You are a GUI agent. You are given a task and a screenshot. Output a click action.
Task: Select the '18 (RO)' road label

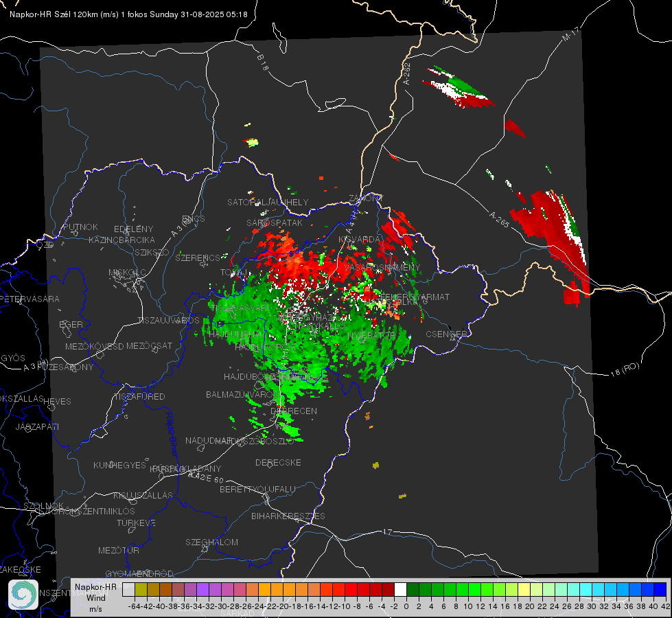(625, 369)
